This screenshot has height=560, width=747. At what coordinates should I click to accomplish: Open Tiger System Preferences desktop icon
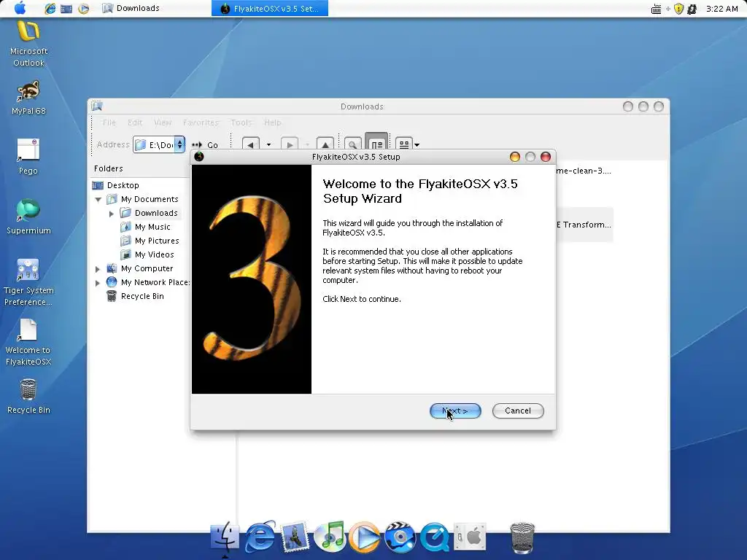pos(28,282)
